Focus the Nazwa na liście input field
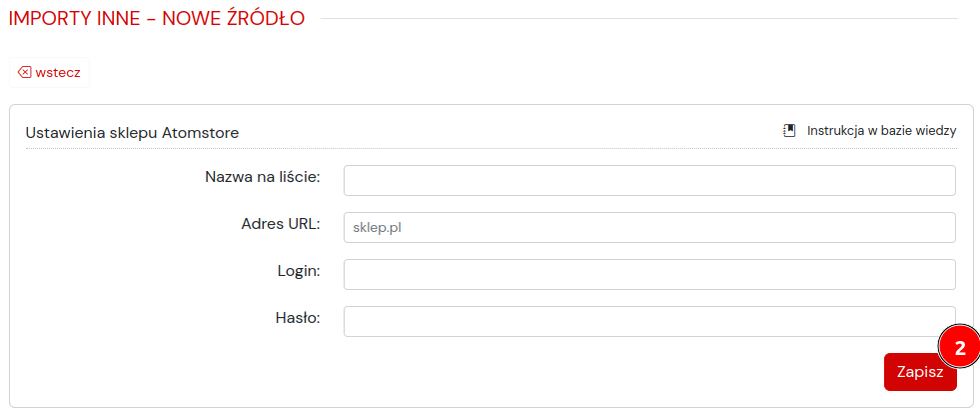Viewport: 980px width, 419px height. (649, 180)
